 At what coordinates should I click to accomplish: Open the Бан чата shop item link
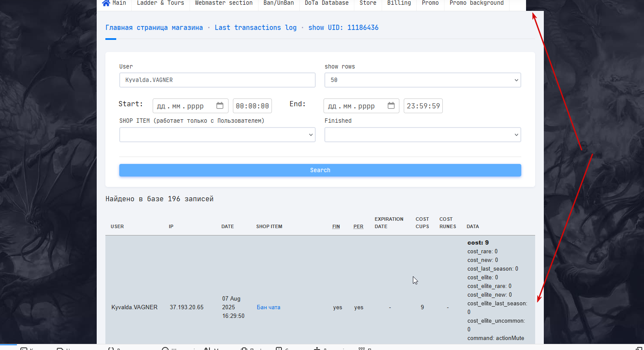point(268,307)
